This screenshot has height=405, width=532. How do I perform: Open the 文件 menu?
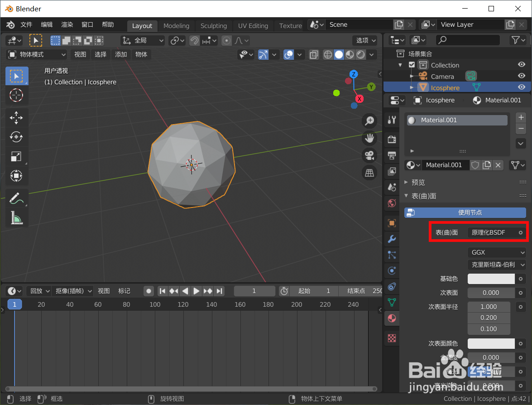click(x=26, y=24)
